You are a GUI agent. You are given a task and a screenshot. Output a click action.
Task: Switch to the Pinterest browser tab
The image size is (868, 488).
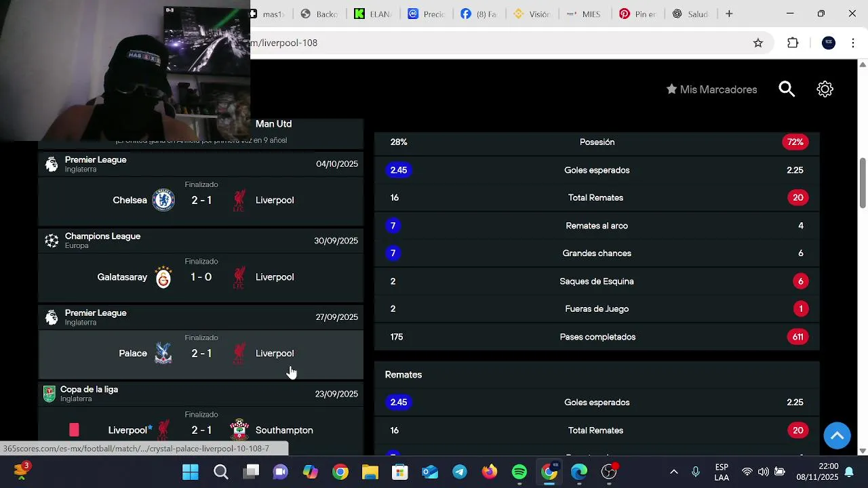coord(638,14)
